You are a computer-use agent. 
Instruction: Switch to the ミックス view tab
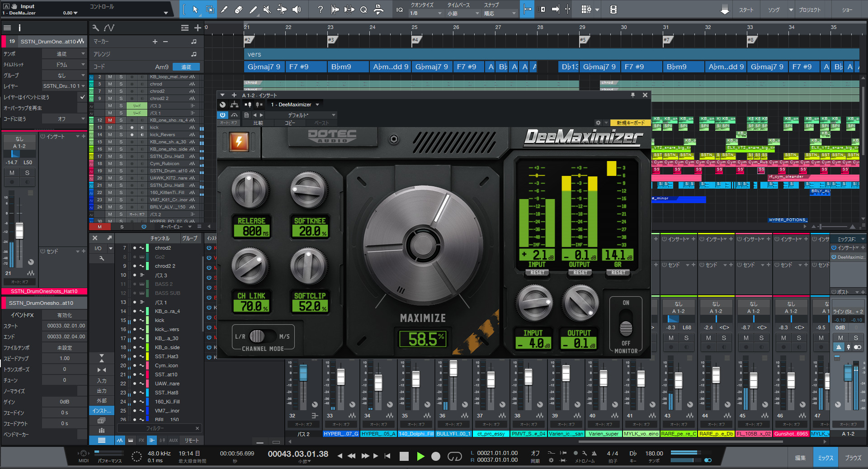pos(826,458)
